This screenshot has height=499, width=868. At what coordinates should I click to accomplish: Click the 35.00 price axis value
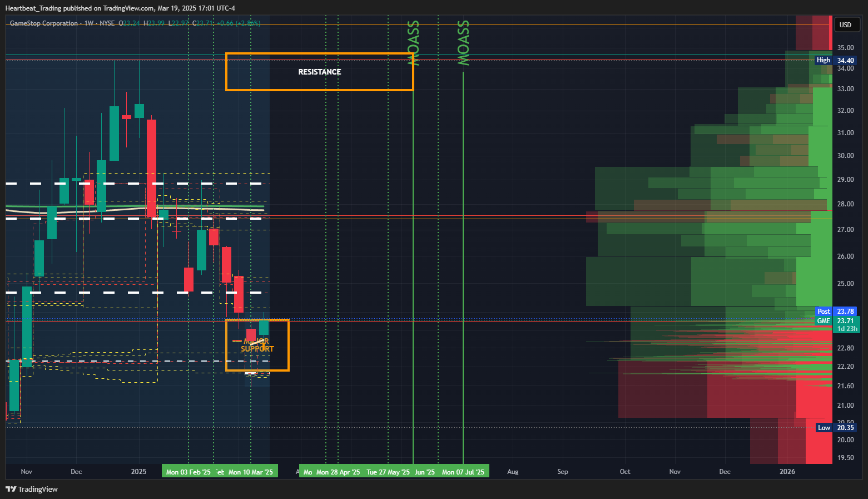tap(845, 48)
